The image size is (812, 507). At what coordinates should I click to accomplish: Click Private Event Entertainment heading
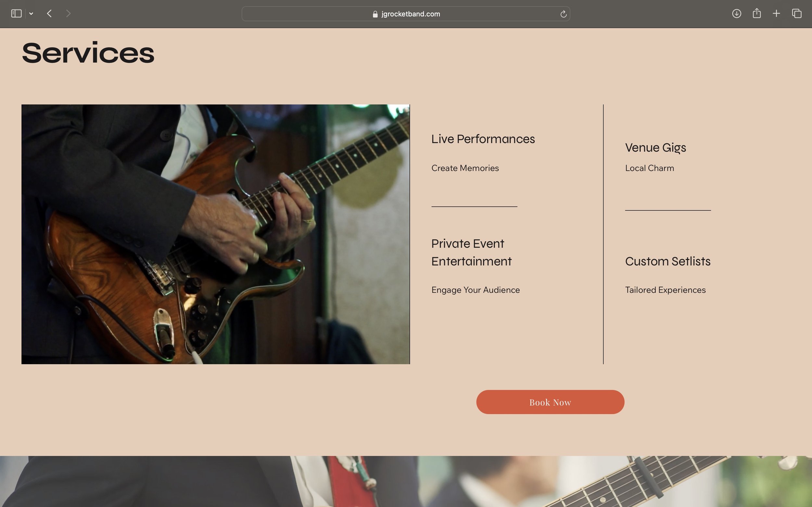471,253
